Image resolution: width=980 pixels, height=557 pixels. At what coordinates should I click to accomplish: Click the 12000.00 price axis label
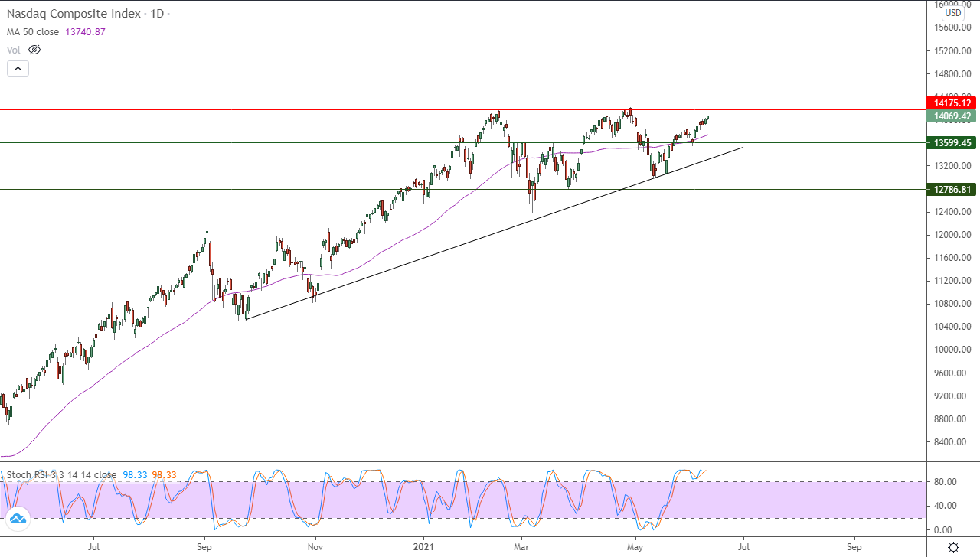952,235
